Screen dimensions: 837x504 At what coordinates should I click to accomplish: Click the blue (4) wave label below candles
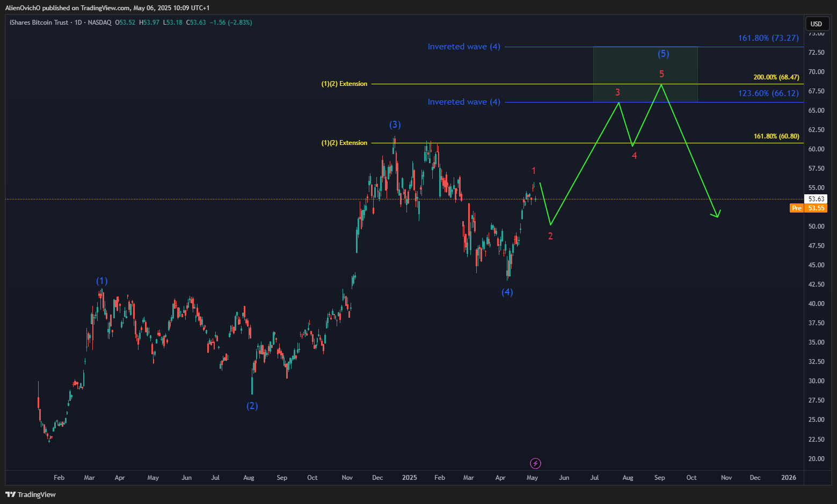click(507, 292)
